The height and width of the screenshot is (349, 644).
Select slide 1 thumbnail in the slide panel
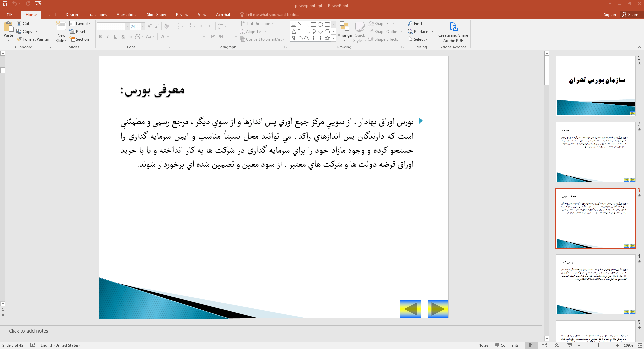[596, 86]
